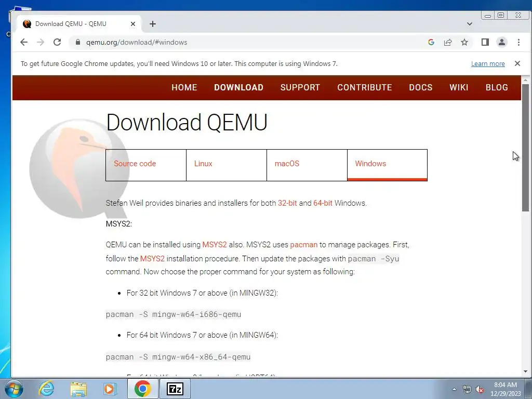Open 7-Zip from the taskbar
532x399 pixels.
pyautogui.click(x=175, y=389)
